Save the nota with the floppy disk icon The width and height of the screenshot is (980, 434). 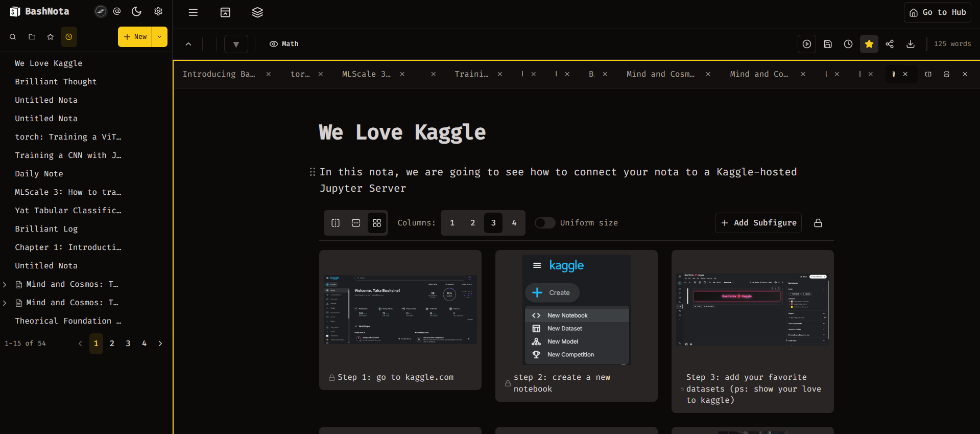coord(828,44)
